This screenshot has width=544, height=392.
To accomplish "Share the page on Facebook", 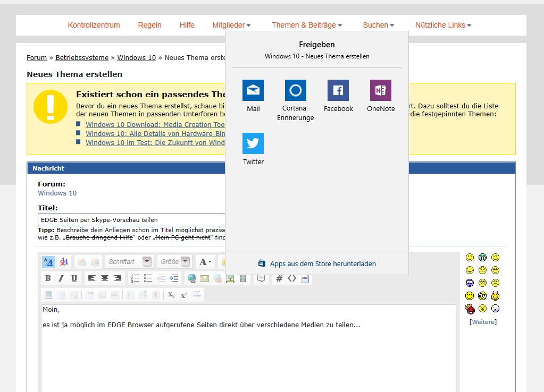I will [x=338, y=90].
